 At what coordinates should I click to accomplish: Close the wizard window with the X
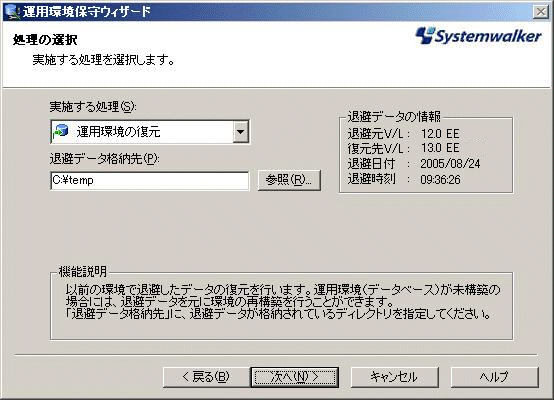[x=541, y=12]
